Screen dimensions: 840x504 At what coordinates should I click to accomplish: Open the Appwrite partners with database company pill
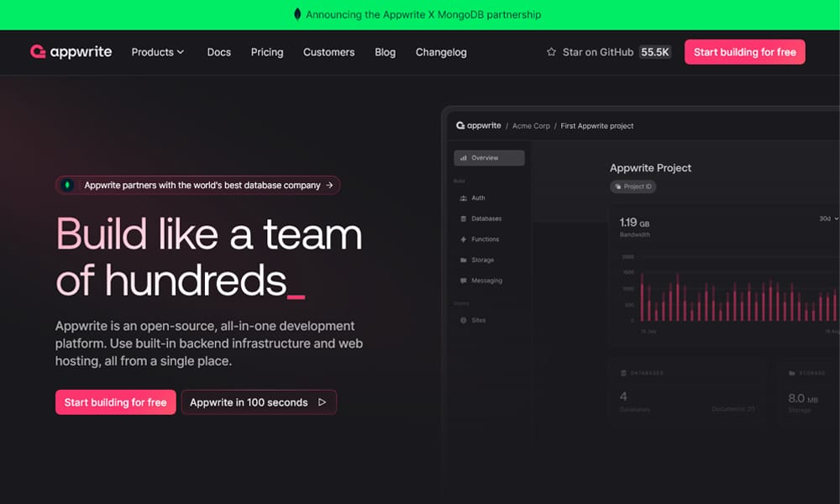[197, 185]
